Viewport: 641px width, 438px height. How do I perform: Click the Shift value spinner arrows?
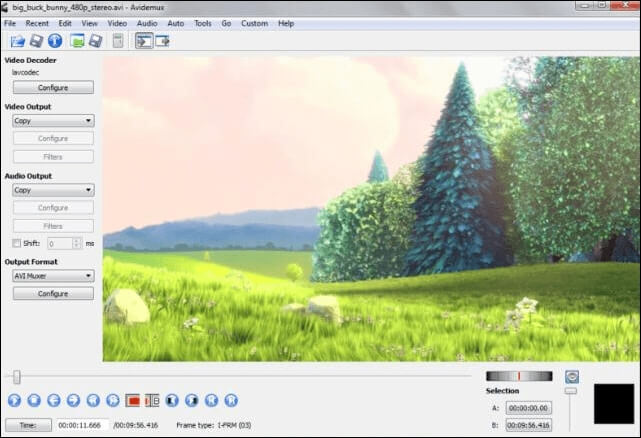[x=77, y=243]
